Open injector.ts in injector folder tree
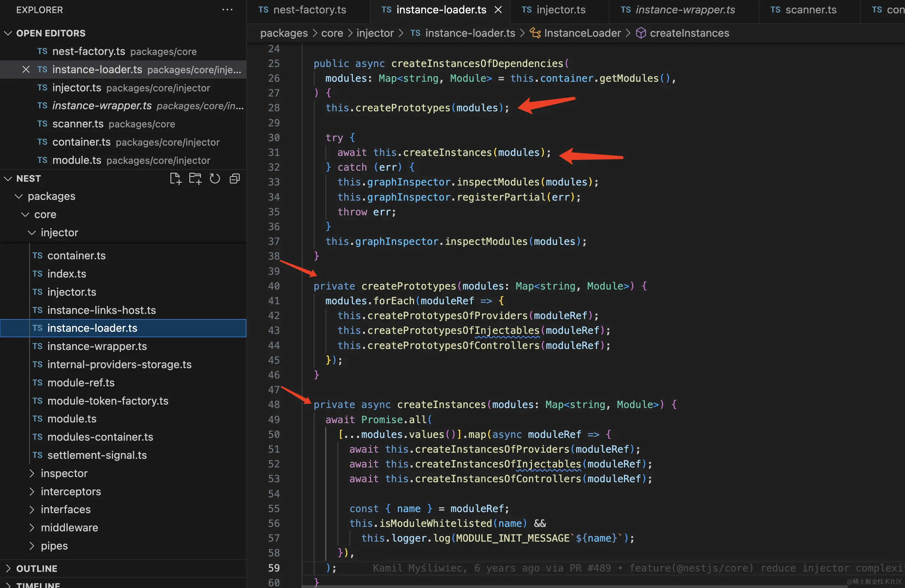Screen dimensions: 905x588 point(123,292)
